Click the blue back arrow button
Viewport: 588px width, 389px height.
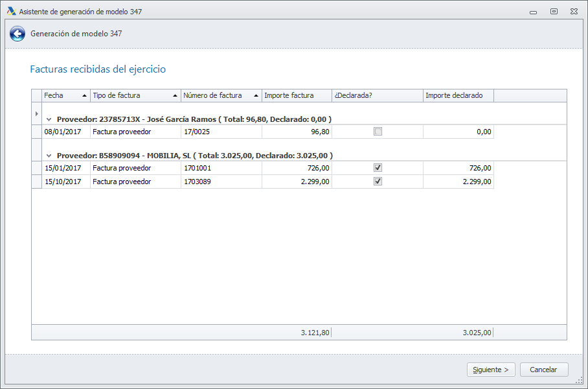coord(17,34)
